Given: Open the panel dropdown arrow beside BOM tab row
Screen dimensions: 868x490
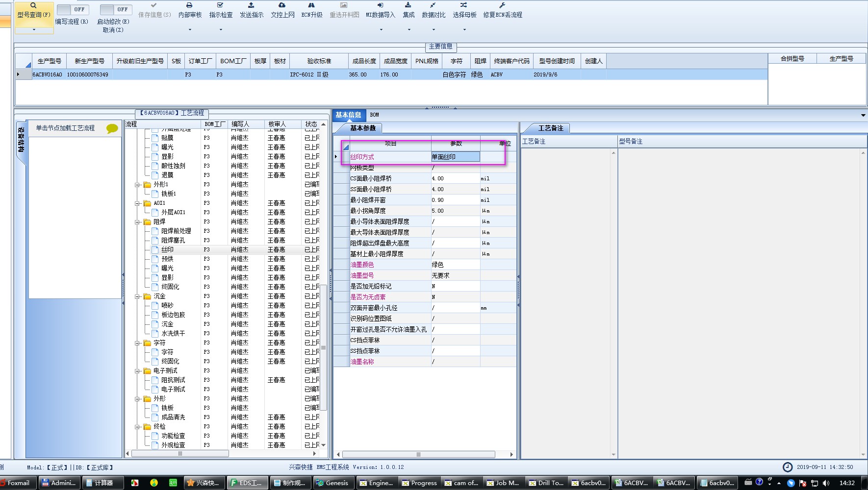Looking at the screenshot, I should coord(863,115).
